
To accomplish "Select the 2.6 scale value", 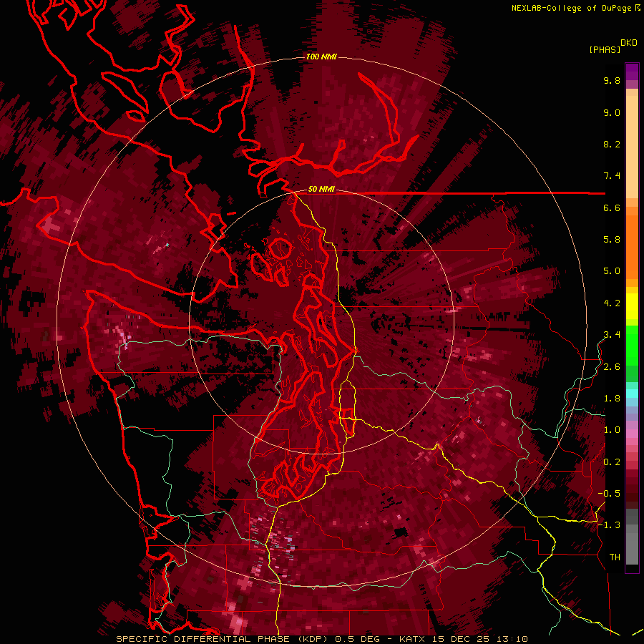I will [x=612, y=367].
